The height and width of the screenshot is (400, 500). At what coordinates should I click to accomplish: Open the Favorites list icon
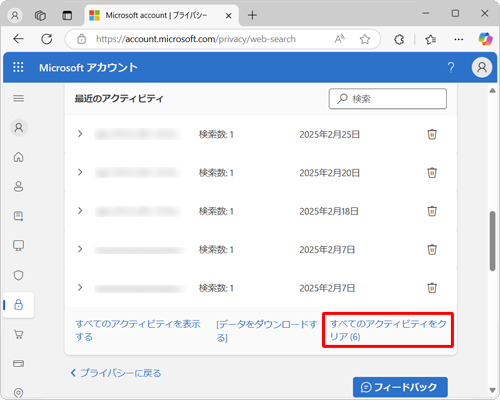[x=430, y=40]
